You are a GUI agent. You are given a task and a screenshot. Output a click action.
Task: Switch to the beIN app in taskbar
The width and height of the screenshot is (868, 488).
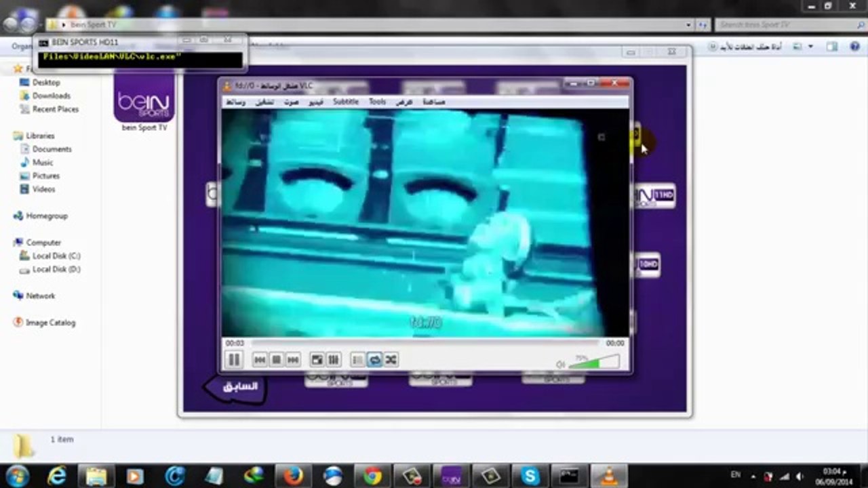(x=450, y=476)
